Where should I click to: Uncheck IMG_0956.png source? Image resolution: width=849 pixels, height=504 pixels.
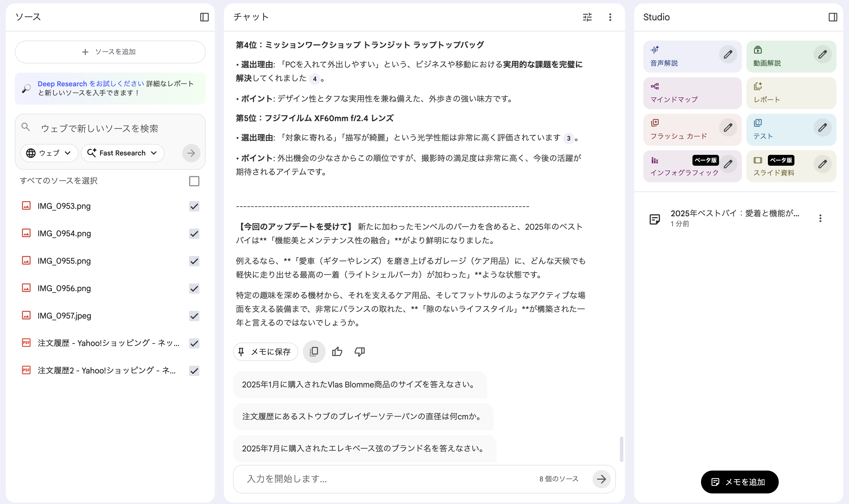pyautogui.click(x=194, y=288)
